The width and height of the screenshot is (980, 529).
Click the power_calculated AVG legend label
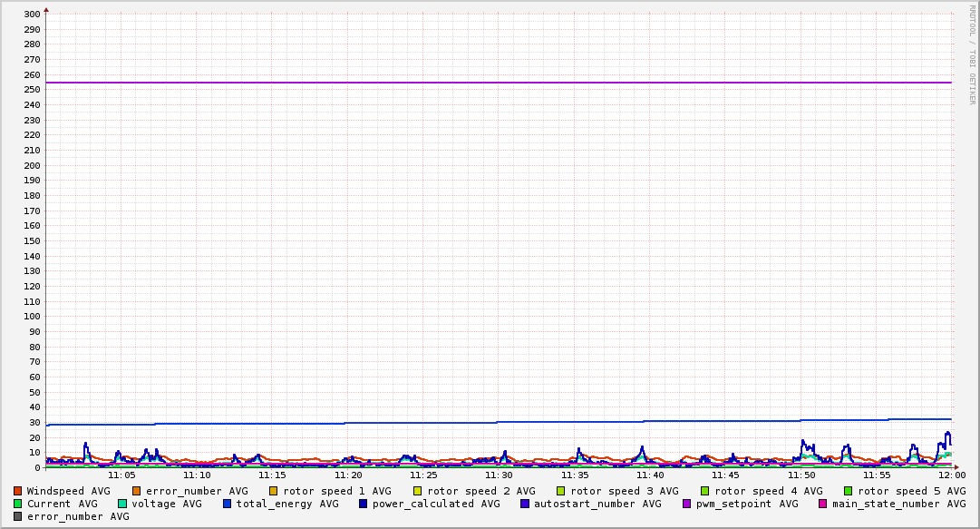pyautogui.click(x=435, y=504)
